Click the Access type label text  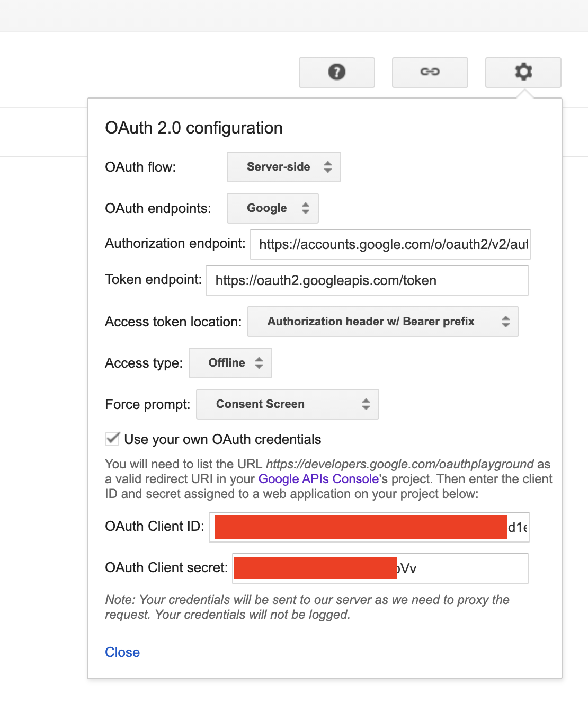144,363
